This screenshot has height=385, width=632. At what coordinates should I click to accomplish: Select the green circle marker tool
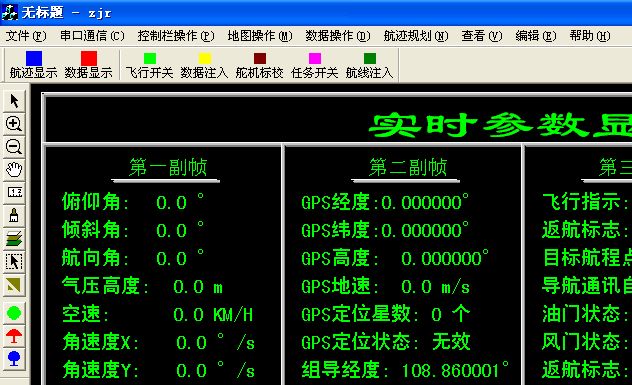(14, 313)
